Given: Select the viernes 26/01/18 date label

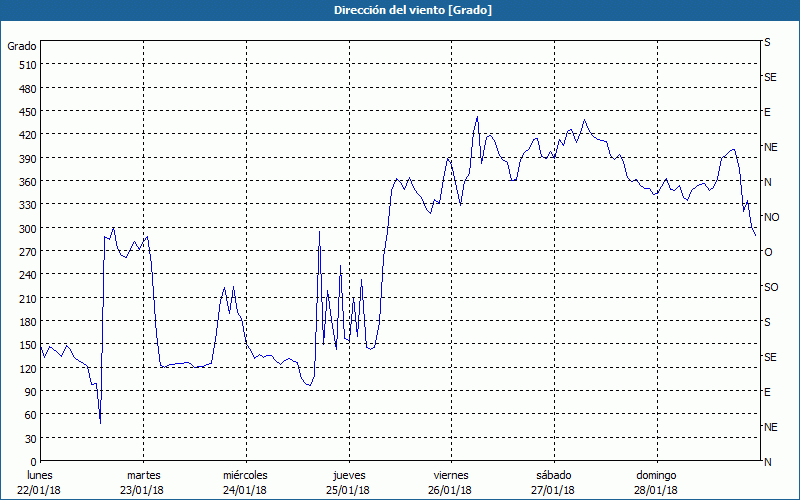Looking at the screenshot, I should 450,482.
